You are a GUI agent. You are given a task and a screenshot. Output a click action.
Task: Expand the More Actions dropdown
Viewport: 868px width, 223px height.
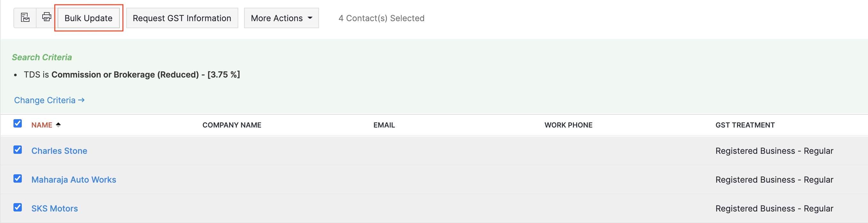tap(281, 18)
